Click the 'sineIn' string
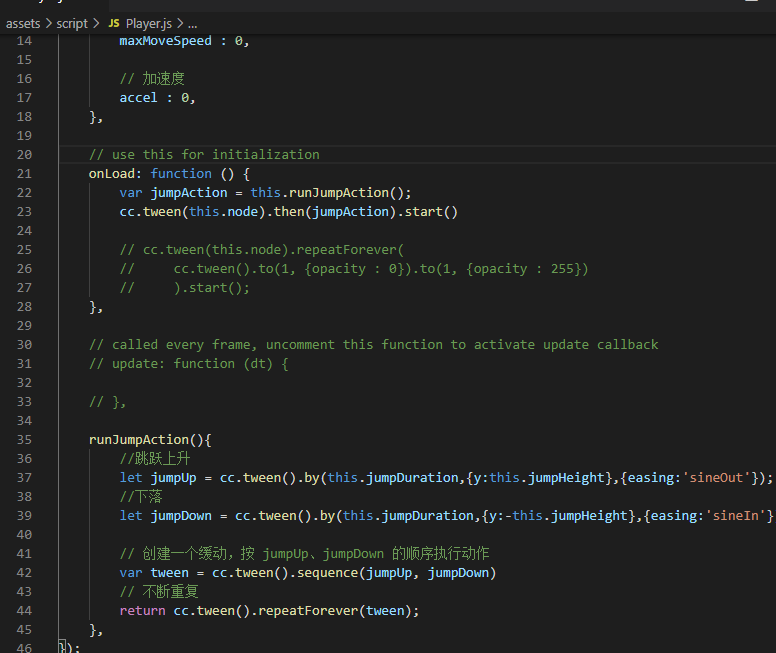 click(735, 516)
